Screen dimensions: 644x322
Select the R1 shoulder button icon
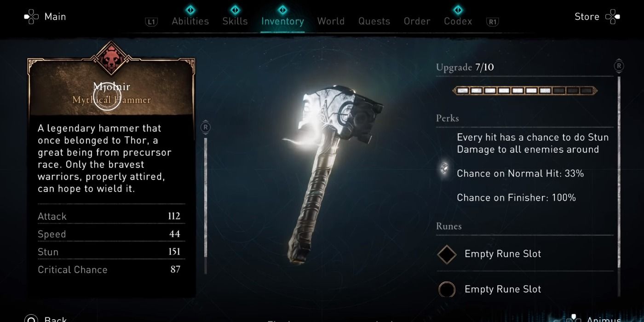[493, 22]
